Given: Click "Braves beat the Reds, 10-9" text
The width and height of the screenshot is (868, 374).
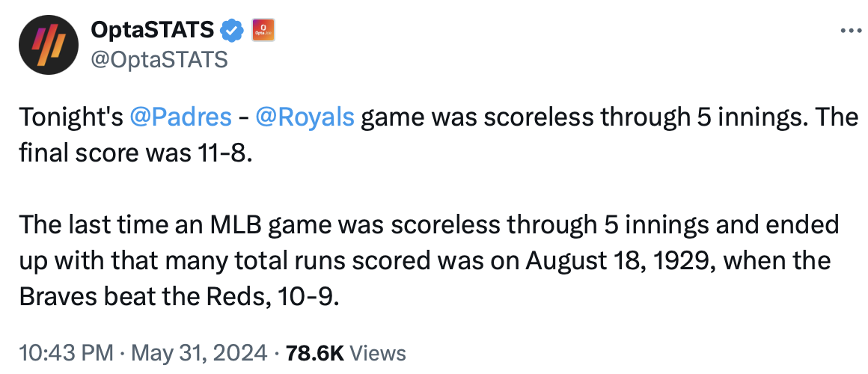Looking at the screenshot, I should [x=178, y=296].
